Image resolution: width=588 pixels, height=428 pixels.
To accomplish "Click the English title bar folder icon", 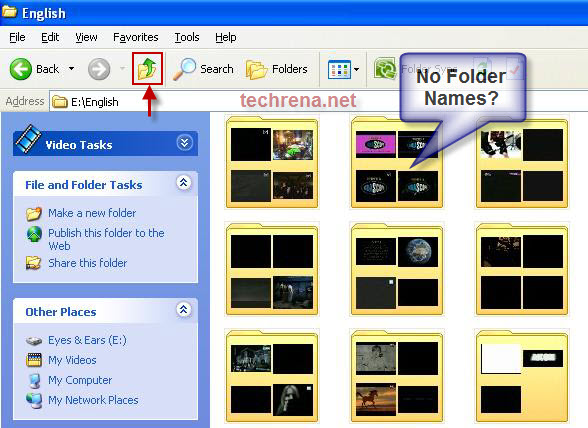I will pos(9,12).
